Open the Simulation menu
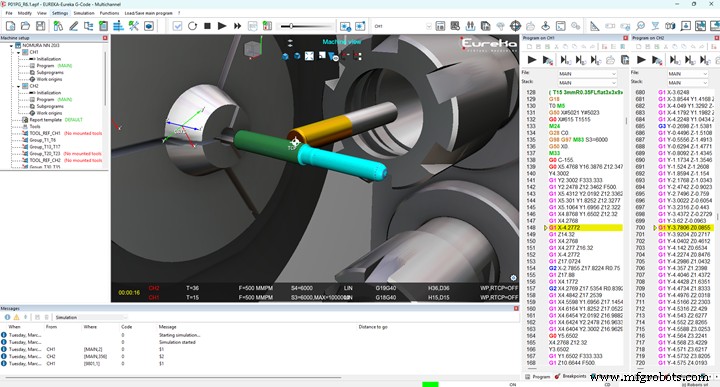The image size is (720, 387). coord(84,13)
